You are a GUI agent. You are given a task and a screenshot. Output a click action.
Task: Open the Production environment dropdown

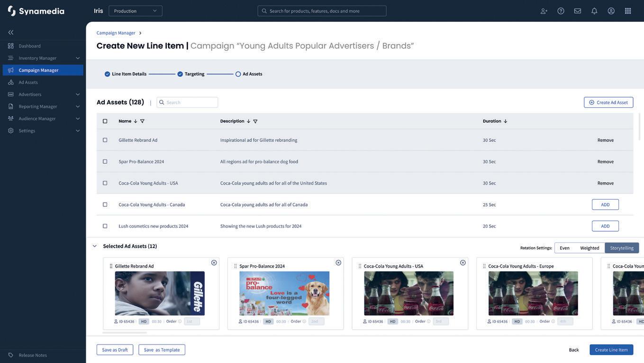(136, 11)
